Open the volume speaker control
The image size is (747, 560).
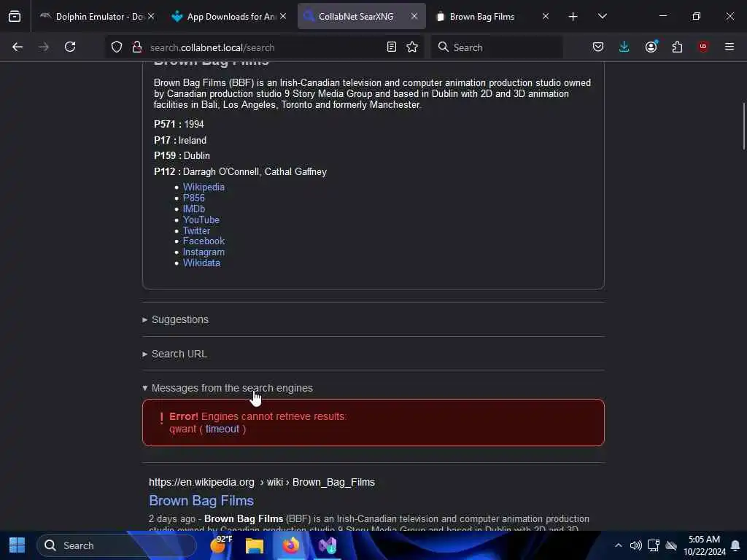[635, 545]
